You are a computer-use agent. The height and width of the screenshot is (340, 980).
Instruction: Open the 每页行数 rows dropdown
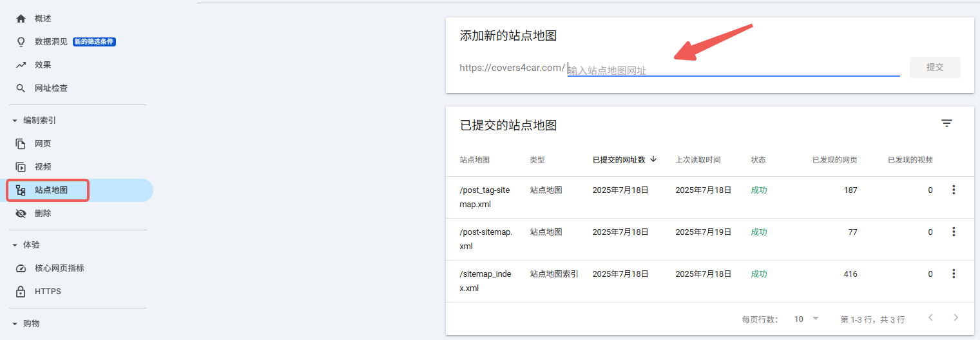click(x=806, y=319)
